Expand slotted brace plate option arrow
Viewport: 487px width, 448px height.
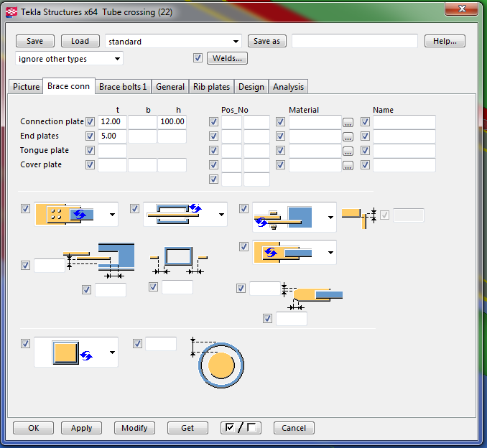pos(331,253)
